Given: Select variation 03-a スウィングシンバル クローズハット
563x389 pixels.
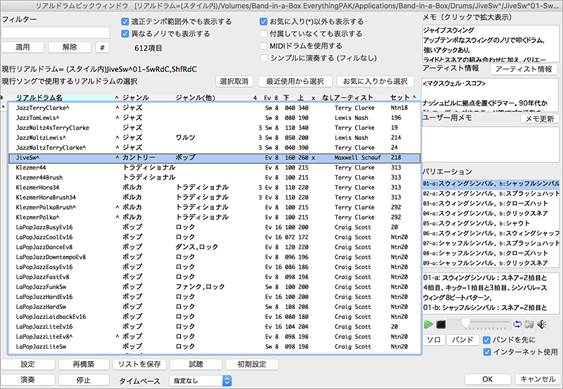Looking at the screenshot, I should 490,203.
